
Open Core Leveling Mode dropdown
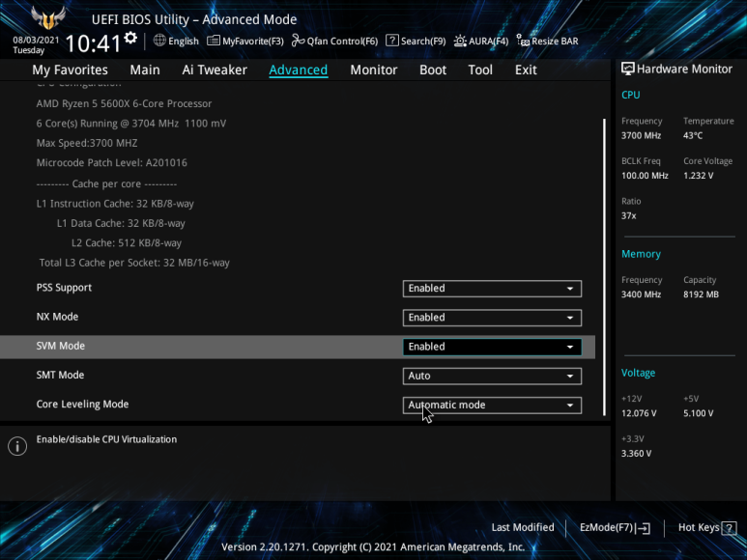tap(492, 405)
